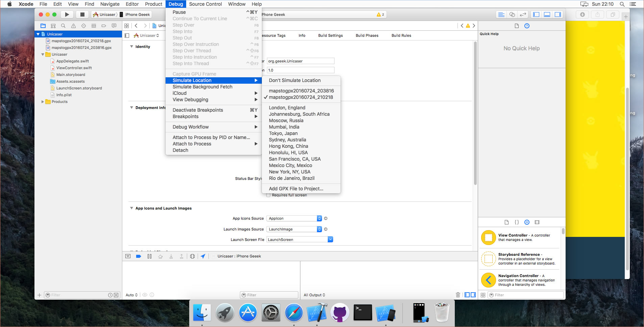
Task: Select mapstogpx20160724_203816 location
Action: (301, 91)
